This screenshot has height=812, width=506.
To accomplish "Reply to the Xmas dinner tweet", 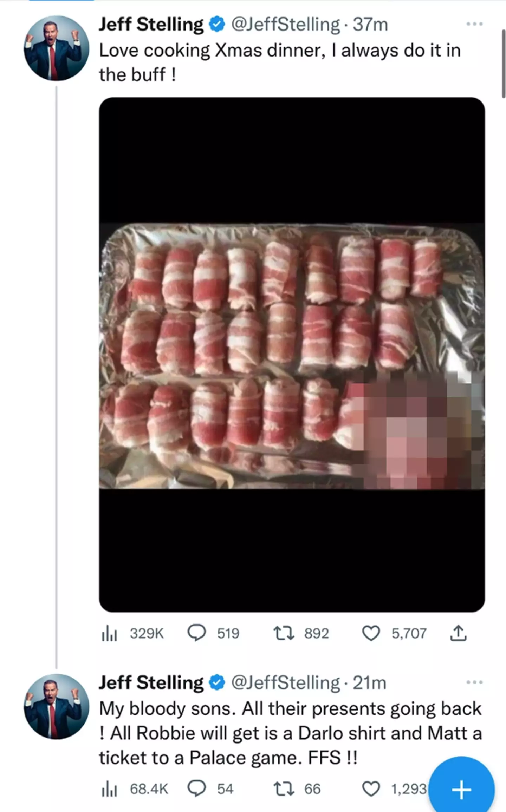I will [197, 633].
